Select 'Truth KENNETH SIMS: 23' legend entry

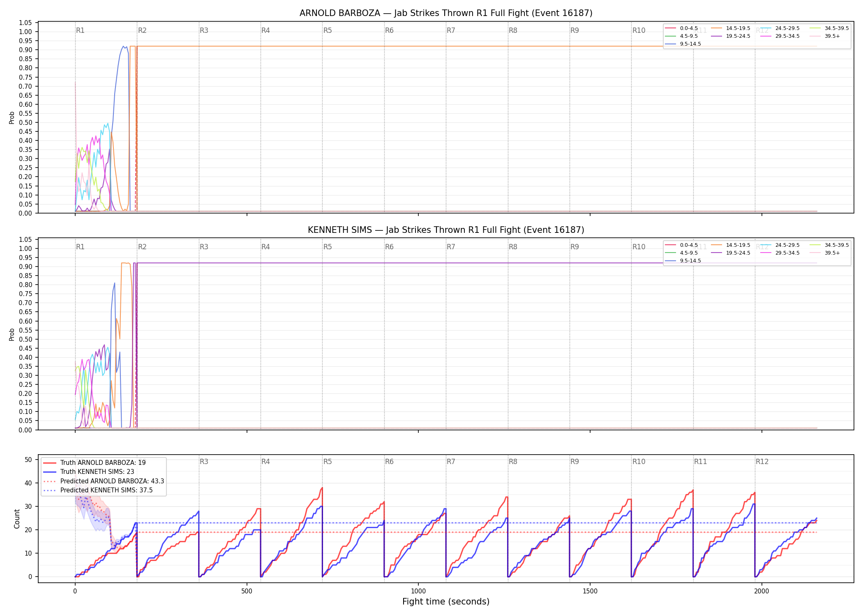tap(97, 472)
